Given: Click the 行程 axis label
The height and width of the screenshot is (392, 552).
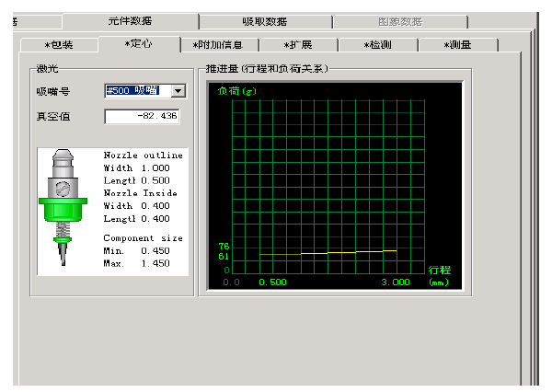Looking at the screenshot, I should click(440, 271).
